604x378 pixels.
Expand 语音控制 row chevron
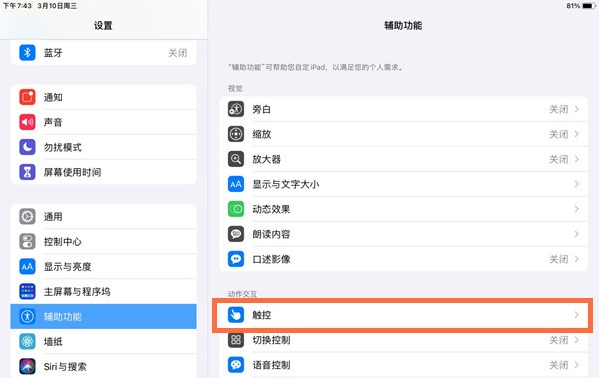point(577,365)
